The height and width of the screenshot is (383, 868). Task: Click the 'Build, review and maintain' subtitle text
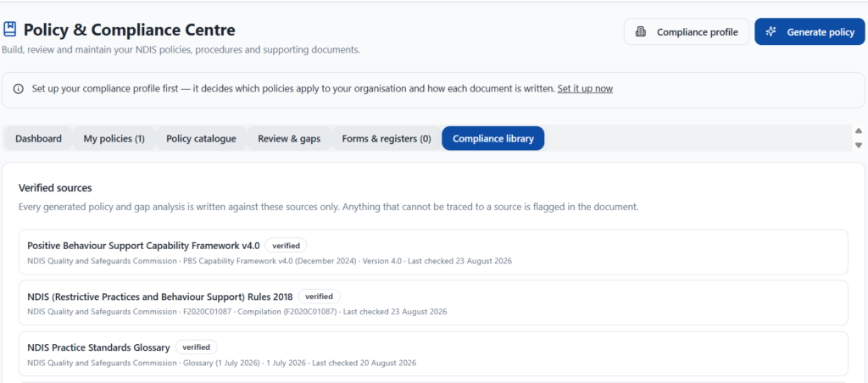(x=181, y=50)
